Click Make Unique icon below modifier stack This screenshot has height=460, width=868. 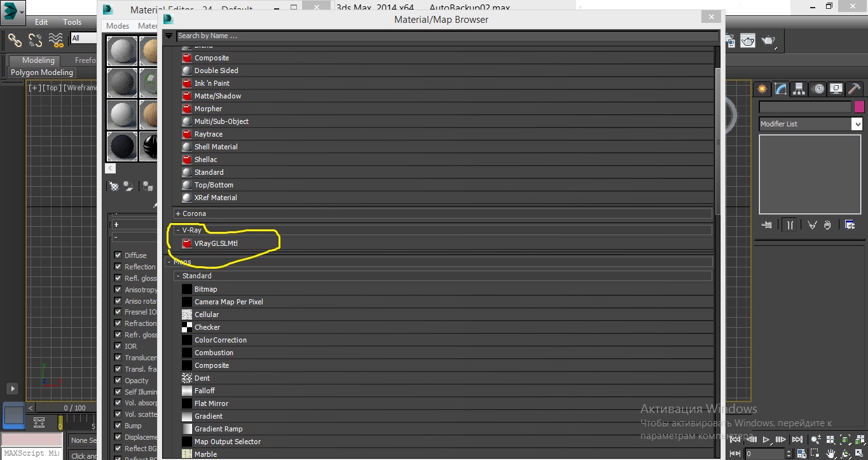[x=812, y=225]
